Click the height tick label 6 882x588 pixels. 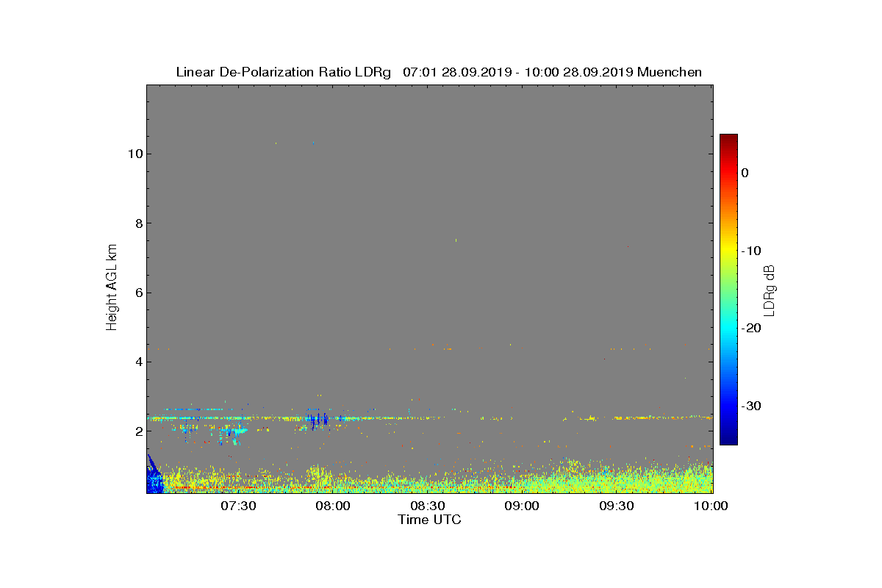(137, 293)
